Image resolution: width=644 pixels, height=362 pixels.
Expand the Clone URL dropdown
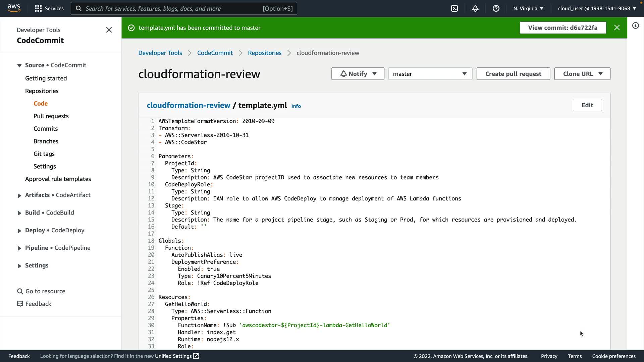pos(582,74)
